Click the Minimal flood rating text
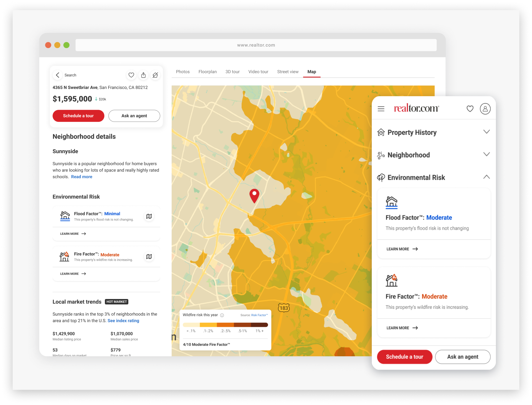The width and height of the screenshot is (532, 405). pos(112,214)
